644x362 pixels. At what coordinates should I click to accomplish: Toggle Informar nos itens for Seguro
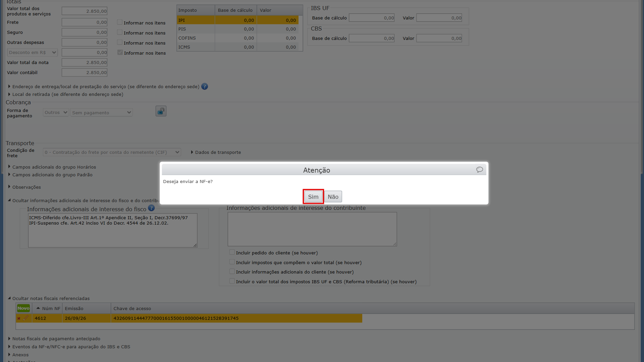[x=120, y=32]
